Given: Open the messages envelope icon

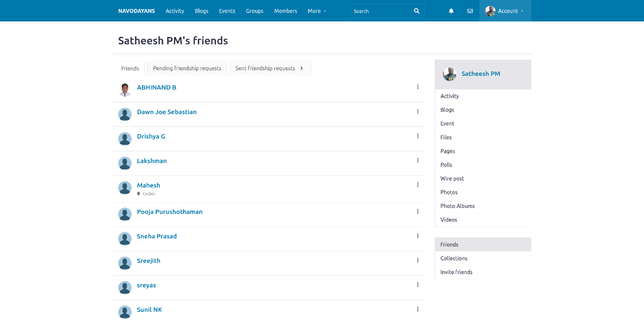Looking at the screenshot, I should (x=470, y=11).
